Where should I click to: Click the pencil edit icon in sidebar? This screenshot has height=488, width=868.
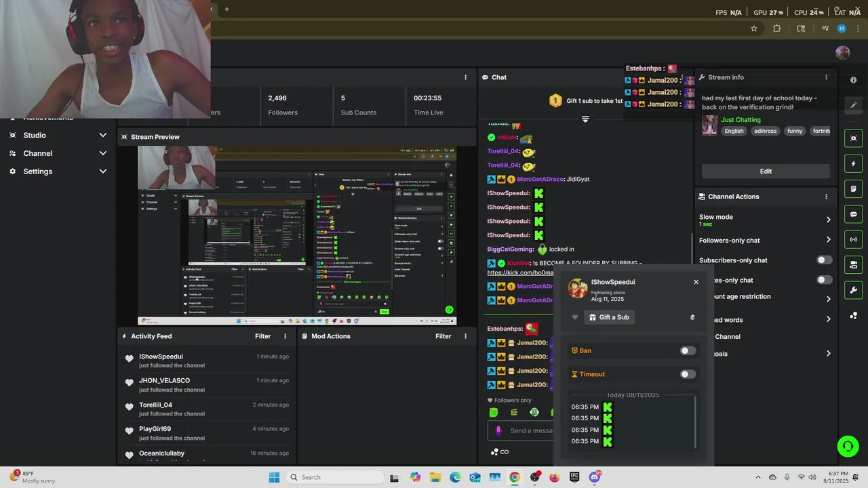click(x=853, y=105)
